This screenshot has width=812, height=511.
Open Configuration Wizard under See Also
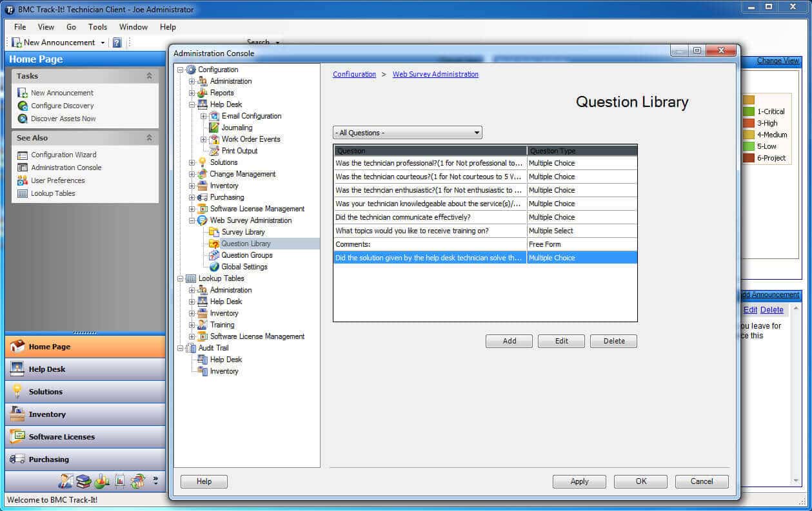(x=64, y=155)
